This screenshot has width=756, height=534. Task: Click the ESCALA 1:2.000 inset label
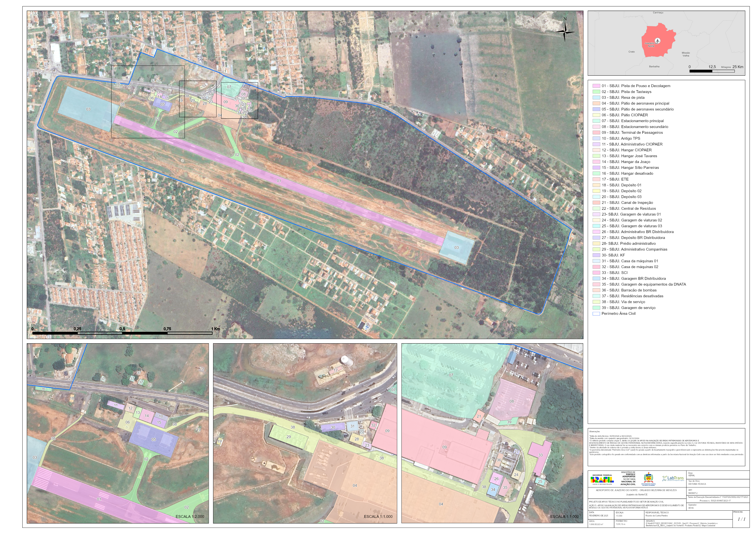click(190, 516)
